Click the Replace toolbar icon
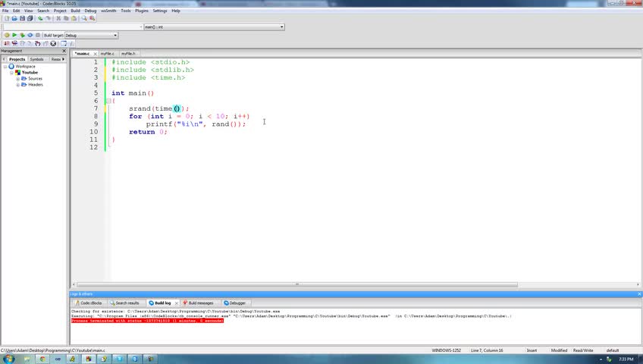The image size is (643, 364). coord(92,18)
